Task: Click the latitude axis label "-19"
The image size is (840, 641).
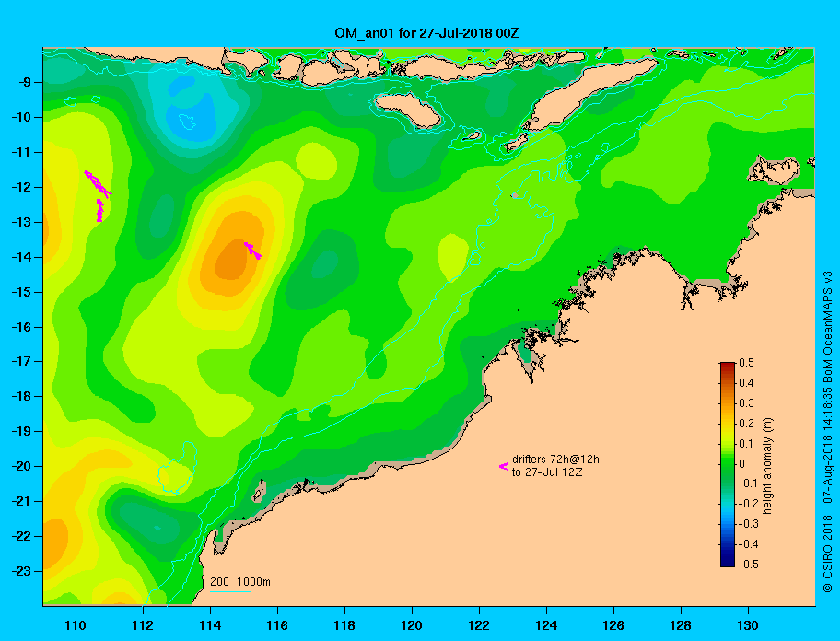Action: 21,431
